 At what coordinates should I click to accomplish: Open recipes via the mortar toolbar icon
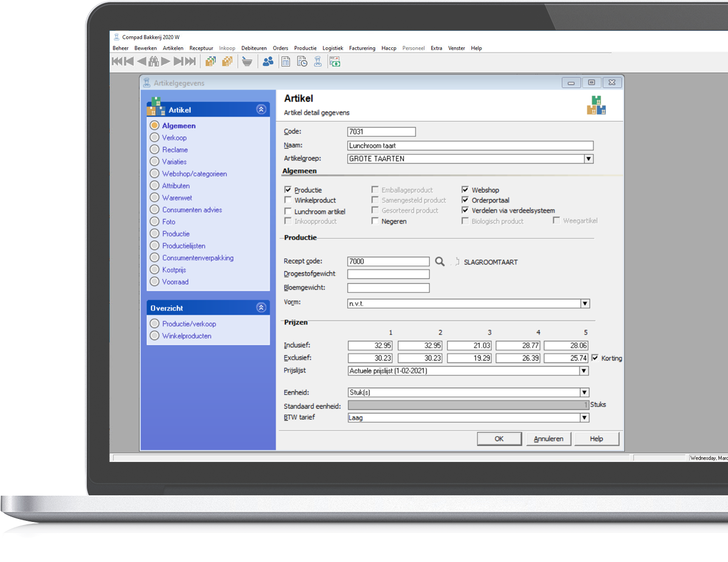click(x=247, y=61)
